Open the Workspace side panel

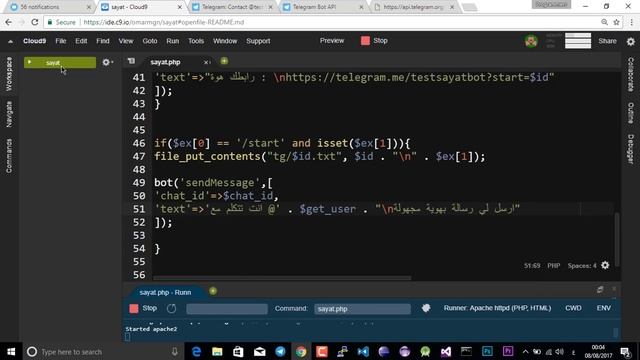tap(9, 74)
